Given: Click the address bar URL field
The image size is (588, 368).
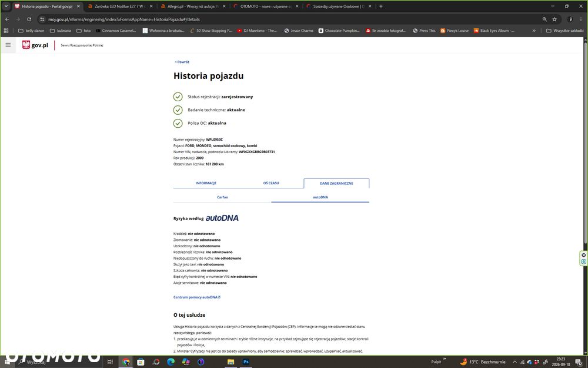Looking at the screenshot, I should pyautogui.click(x=292, y=19).
